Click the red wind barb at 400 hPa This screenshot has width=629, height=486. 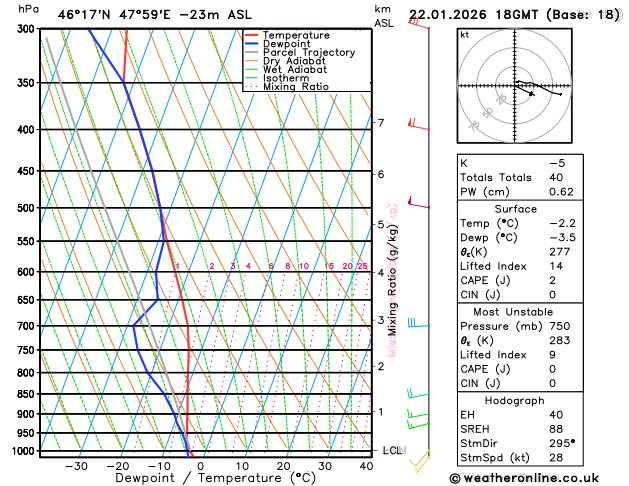point(419,124)
